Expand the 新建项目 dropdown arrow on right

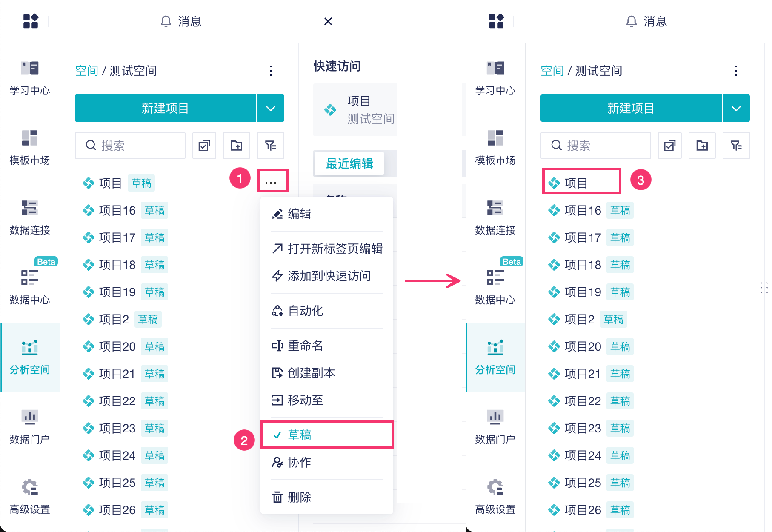736,108
